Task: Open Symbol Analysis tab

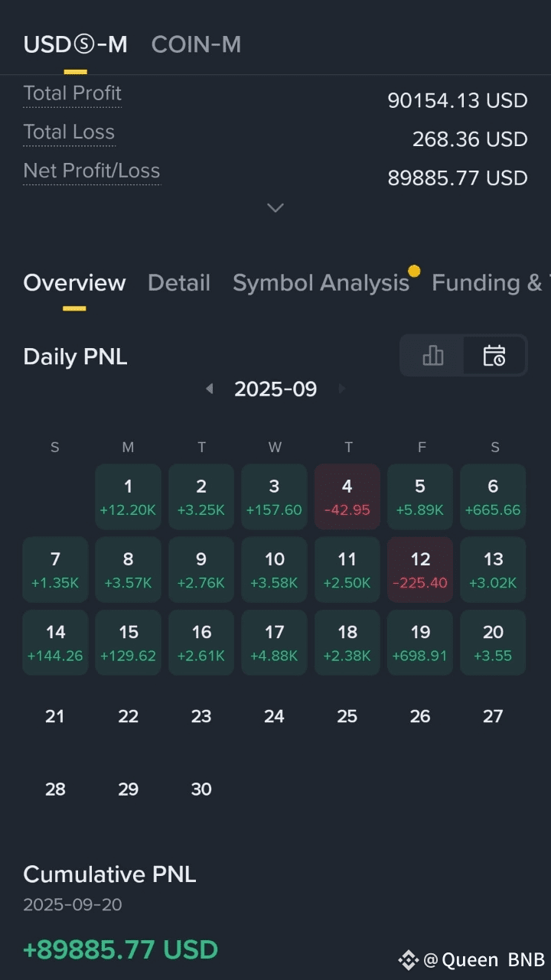Action: (x=321, y=283)
